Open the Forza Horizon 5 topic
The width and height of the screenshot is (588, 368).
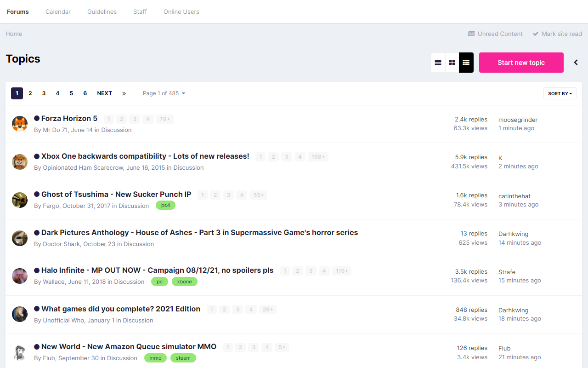[69, 118]
